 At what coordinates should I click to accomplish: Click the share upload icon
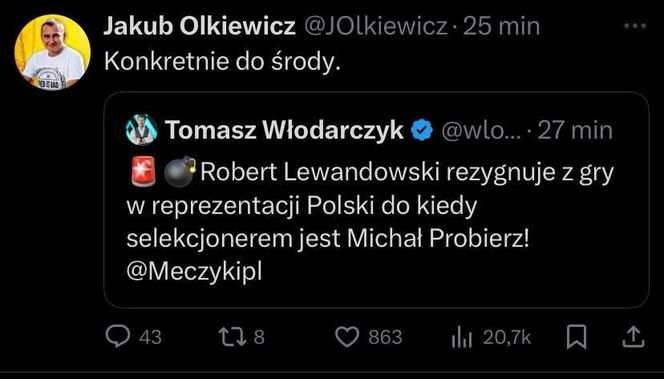[634, 337]
